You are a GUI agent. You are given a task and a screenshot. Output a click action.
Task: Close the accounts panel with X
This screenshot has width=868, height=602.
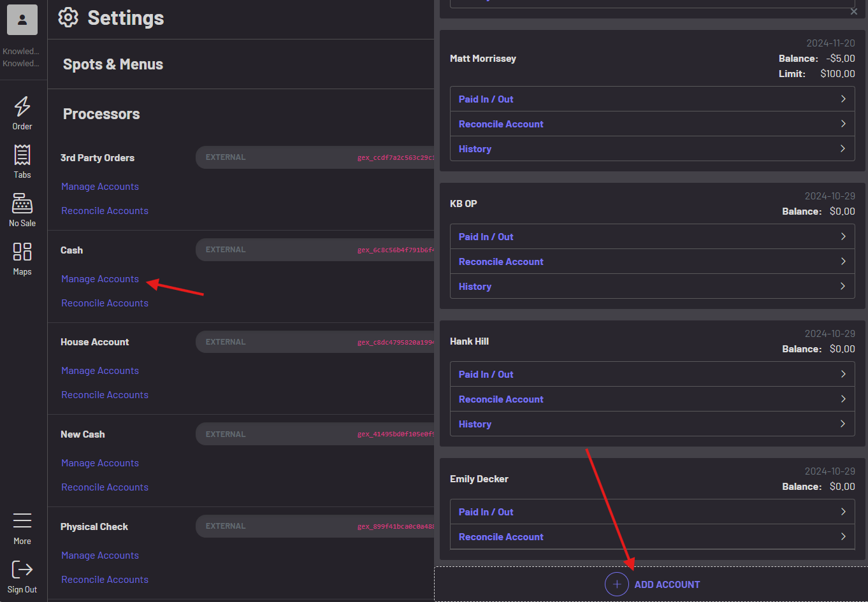(854, 11)
